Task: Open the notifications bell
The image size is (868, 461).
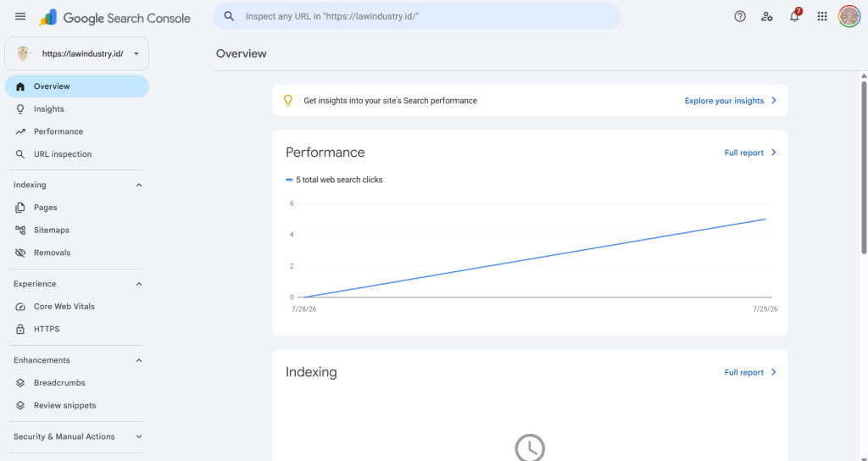Action: click(794, 16)
